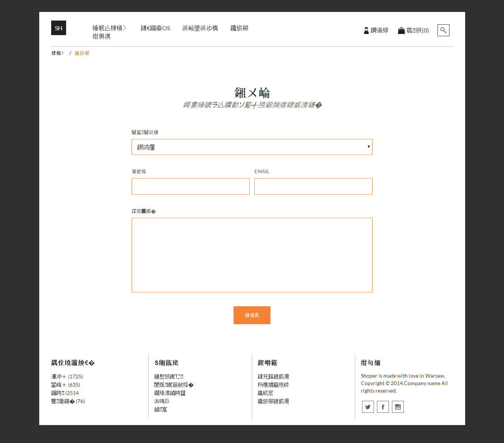
Task: Expand the subject dropdown above the form
Action: coord(252,147)
